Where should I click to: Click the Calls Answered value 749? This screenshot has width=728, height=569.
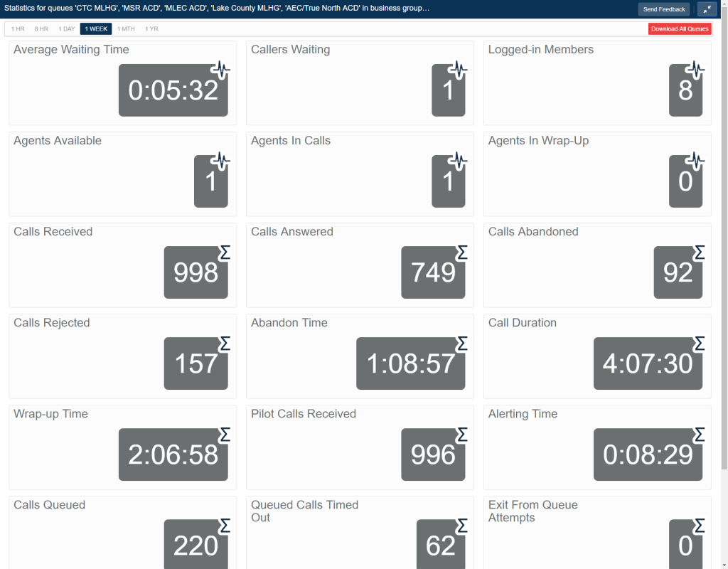point(433,272)
